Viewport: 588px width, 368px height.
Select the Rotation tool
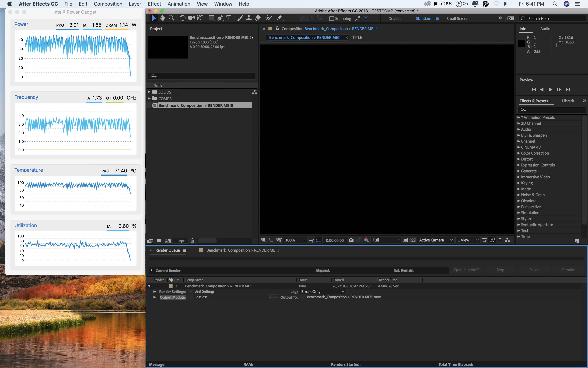tap(183, 18)
